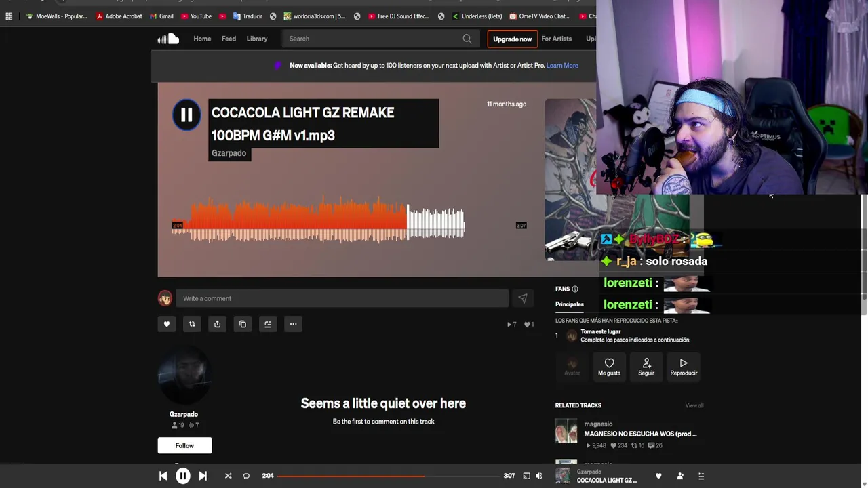Follow the Learn More link in banner
This screenshot has width=868, height=488.
562,66
